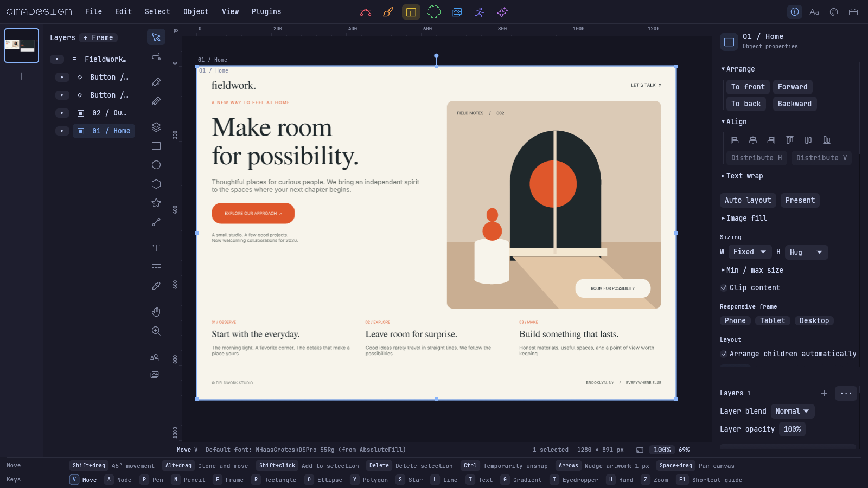Open the File menu

[x=93, y=11]
